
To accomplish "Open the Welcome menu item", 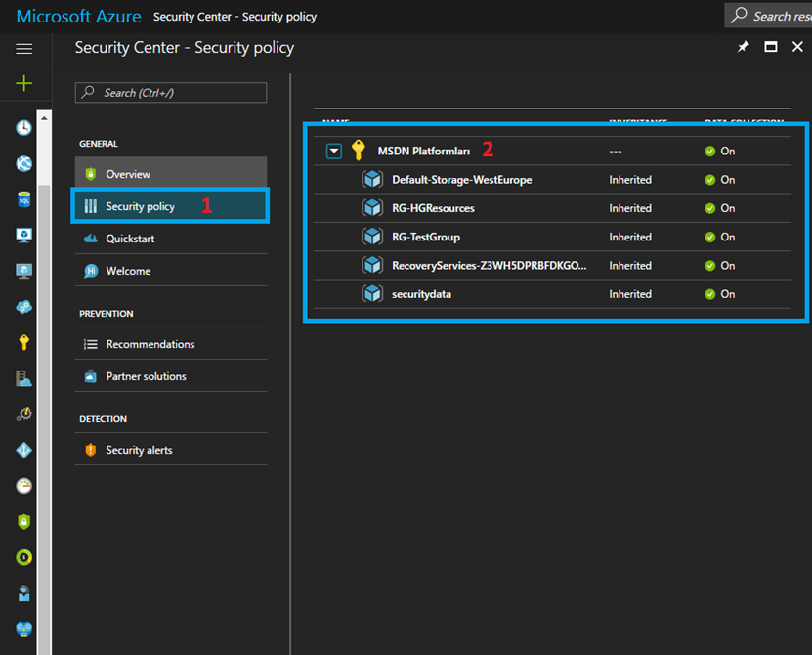I will [x=171, y=271].
